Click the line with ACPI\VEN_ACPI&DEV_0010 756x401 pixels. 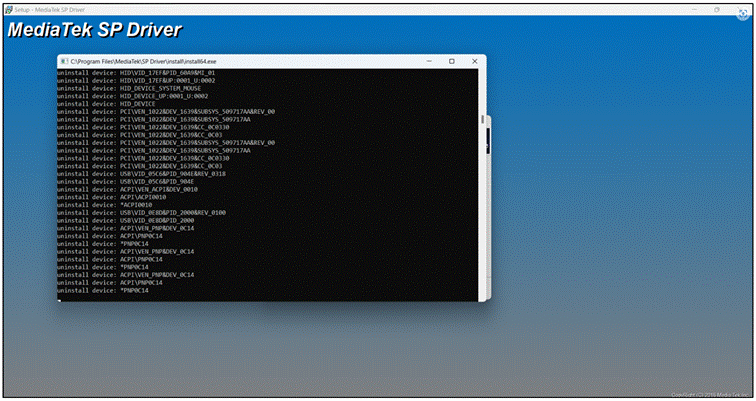127,189
